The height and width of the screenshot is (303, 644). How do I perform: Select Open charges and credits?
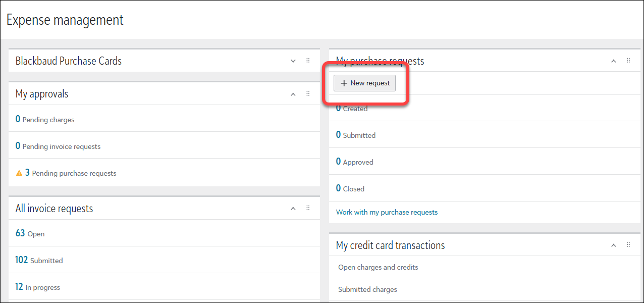(378, 267)
